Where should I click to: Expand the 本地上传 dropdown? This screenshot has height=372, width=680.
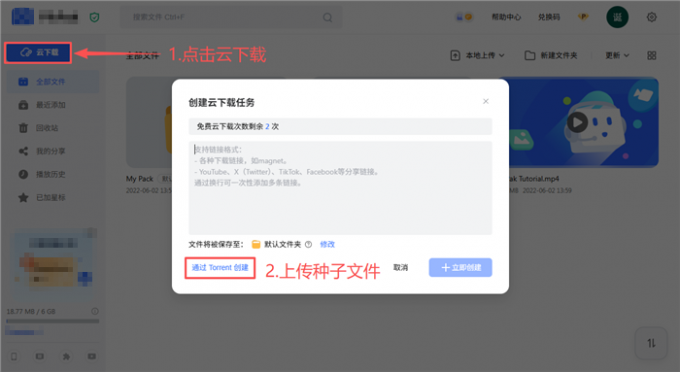click(x=477, y=55)
